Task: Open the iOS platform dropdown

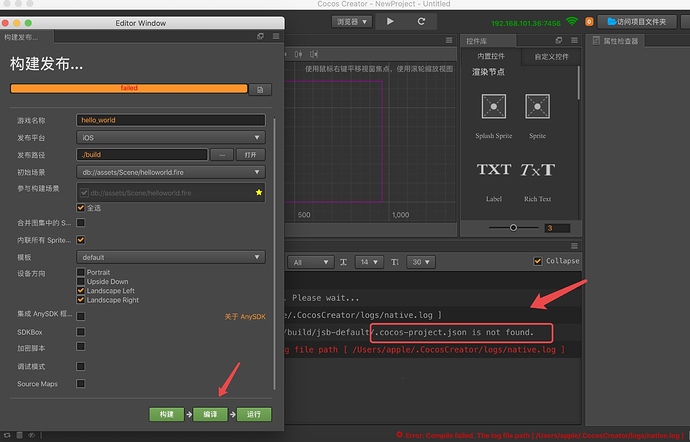Action: click(171, 137)
